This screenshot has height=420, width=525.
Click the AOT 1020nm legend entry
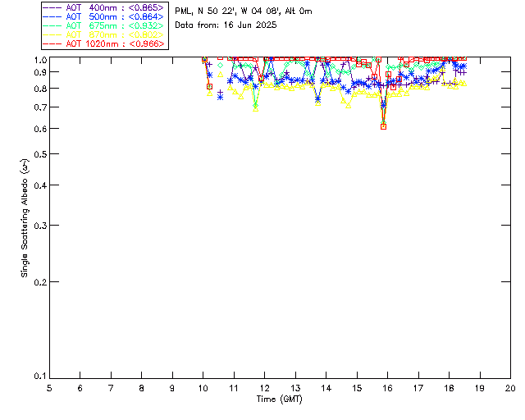tap(103, 43)
